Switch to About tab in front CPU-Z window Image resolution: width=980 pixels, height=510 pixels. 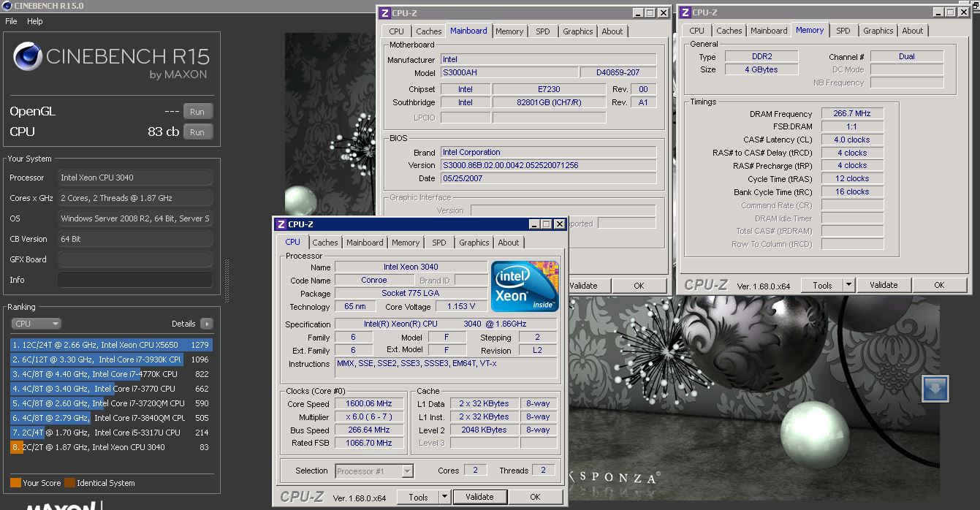click(509, 243)
